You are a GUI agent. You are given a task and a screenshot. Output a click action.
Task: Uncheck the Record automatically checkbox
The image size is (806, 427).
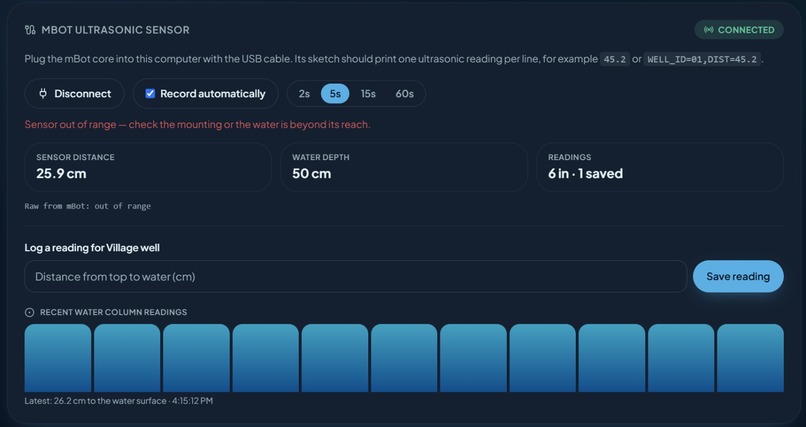click(150, 94)
